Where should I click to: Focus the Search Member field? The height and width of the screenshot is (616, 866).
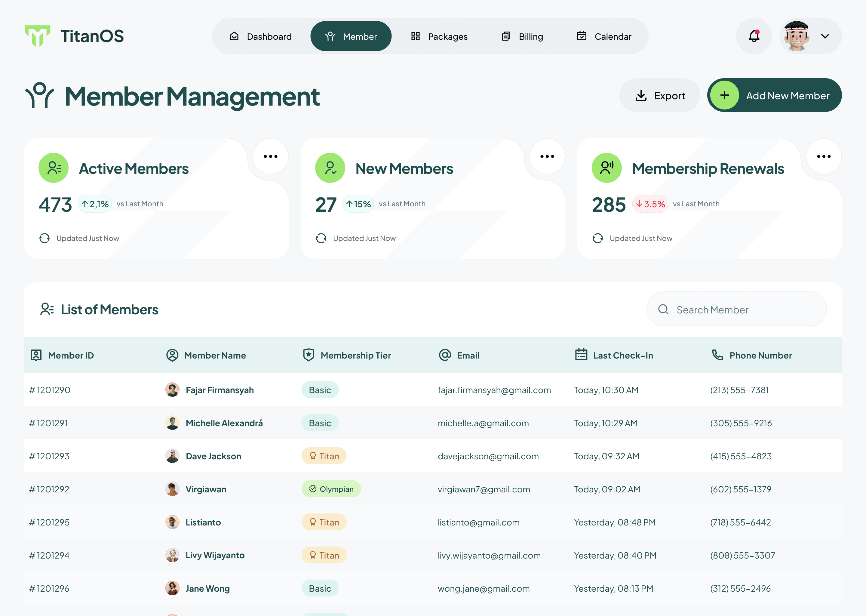(x=736, y=310)
